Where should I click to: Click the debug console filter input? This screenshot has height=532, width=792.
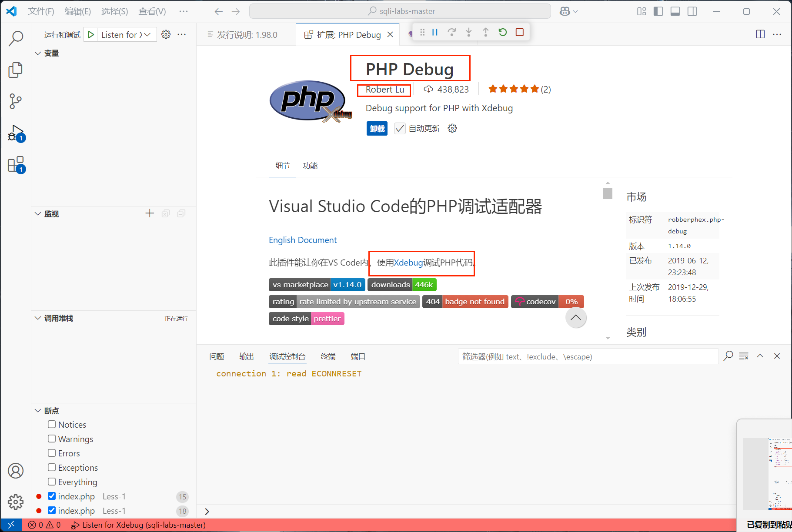[x=588, y=356]
